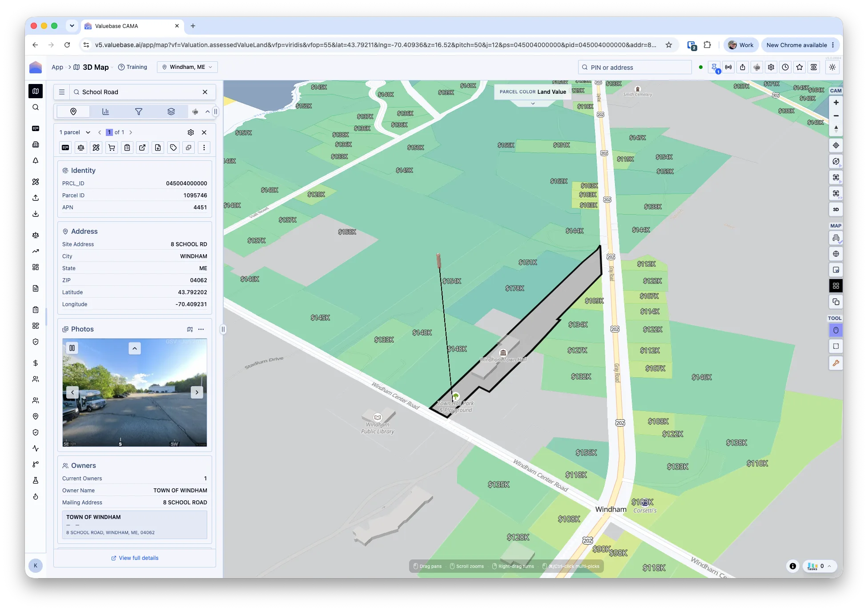This screenshot has width=868, height=611.
Task: Click the eye scan view icon
Action: [814, 68]
